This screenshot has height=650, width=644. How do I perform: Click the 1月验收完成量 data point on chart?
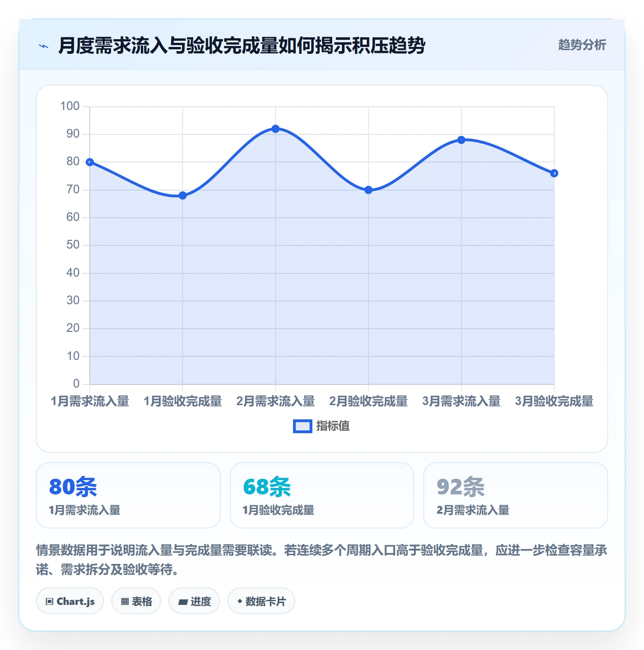[183, 196]
